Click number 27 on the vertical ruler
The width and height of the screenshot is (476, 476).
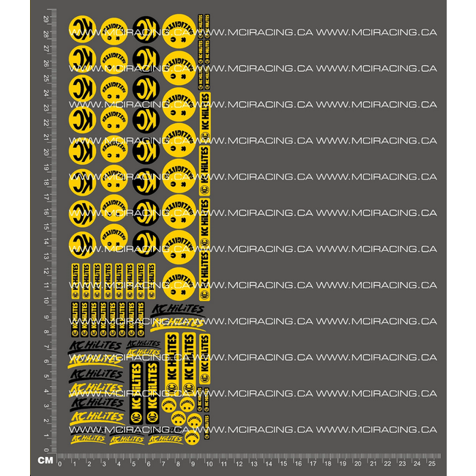coord(46,49)
